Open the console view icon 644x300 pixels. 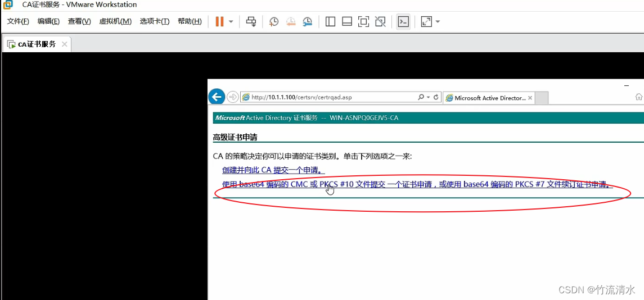pyautogui.click(x=403, y=22)
